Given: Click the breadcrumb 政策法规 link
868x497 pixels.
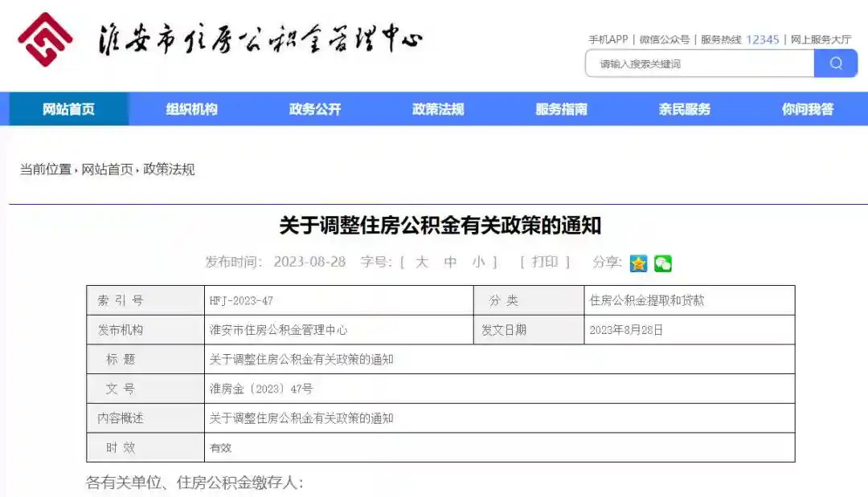Looking at the screenshot, I should coord(170,169).
